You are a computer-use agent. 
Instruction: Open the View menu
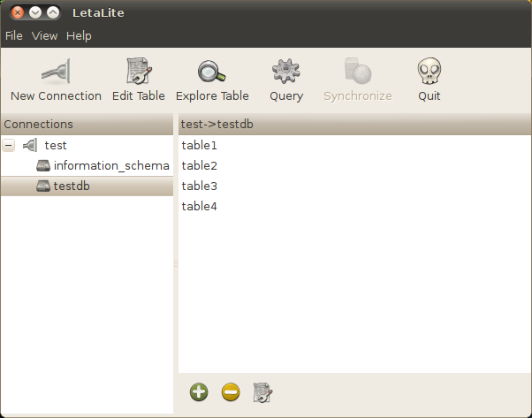click(44, 36)
